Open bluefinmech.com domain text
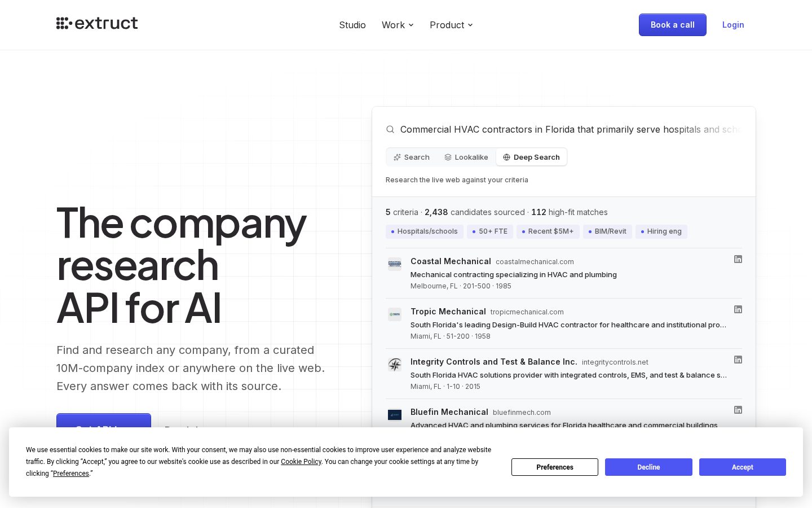Screen dimensions: 812x508 tap(522, 413)
